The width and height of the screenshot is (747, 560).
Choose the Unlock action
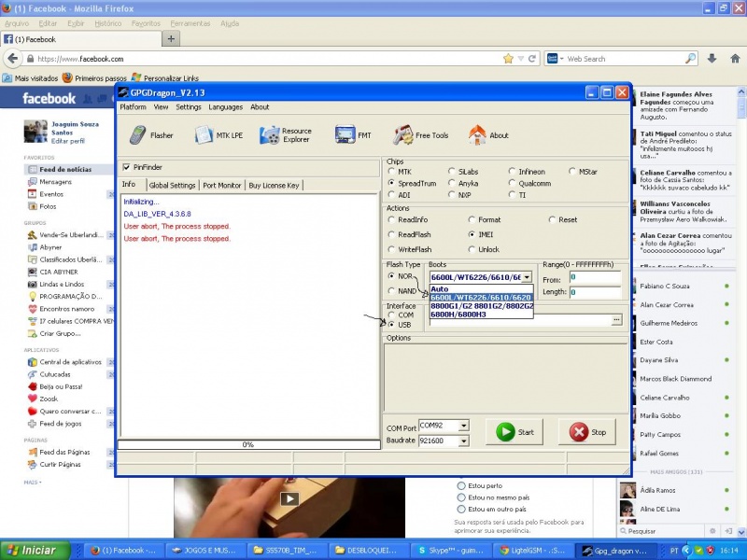click(472, 249)
